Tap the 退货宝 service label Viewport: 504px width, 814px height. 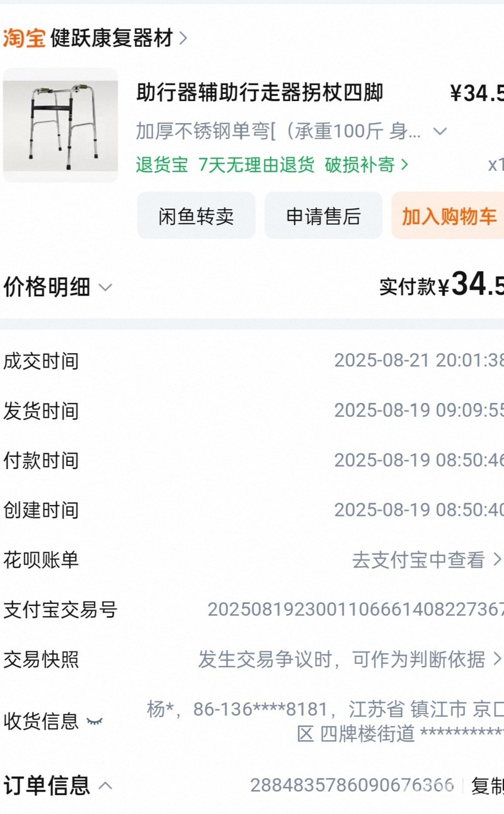[162, 165]
